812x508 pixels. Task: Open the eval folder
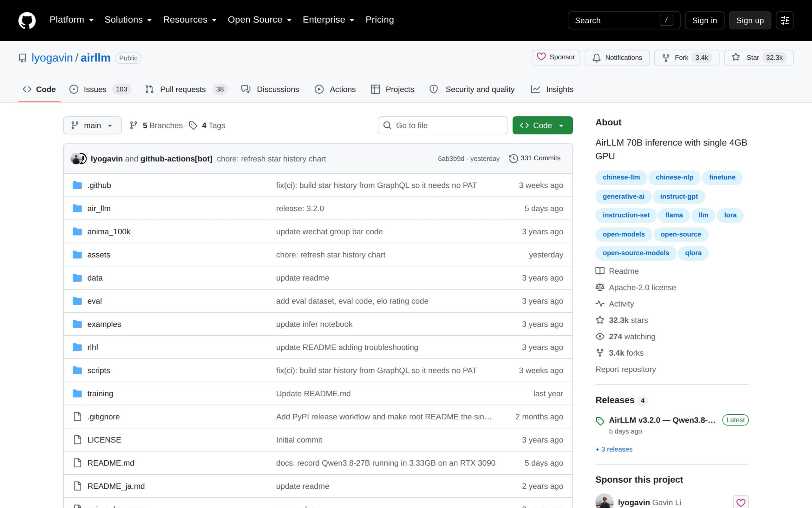(94, 301)
